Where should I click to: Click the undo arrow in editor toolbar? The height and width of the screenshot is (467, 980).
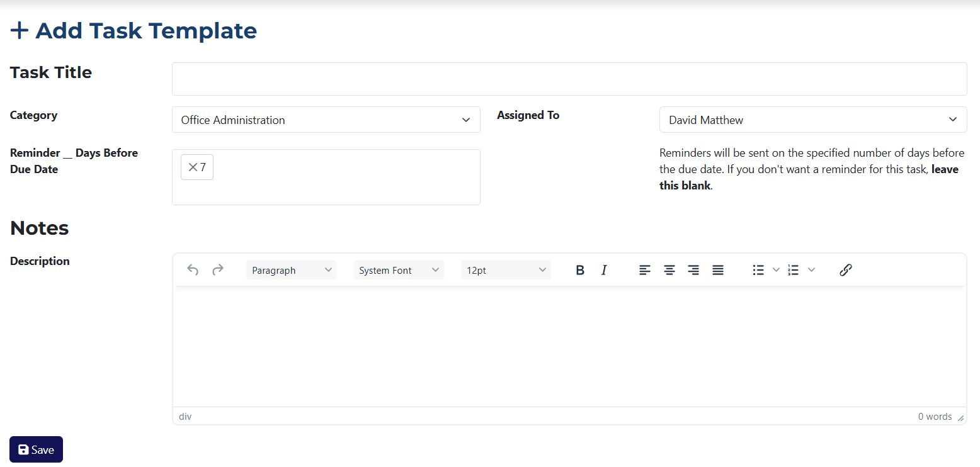click(x=193, y=270)
